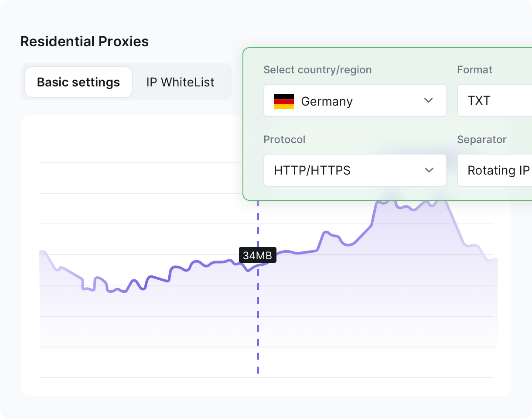The height and width of the screenshot is (419, 532).
Task: Click the Format field label
Action: tap(474, 70)
